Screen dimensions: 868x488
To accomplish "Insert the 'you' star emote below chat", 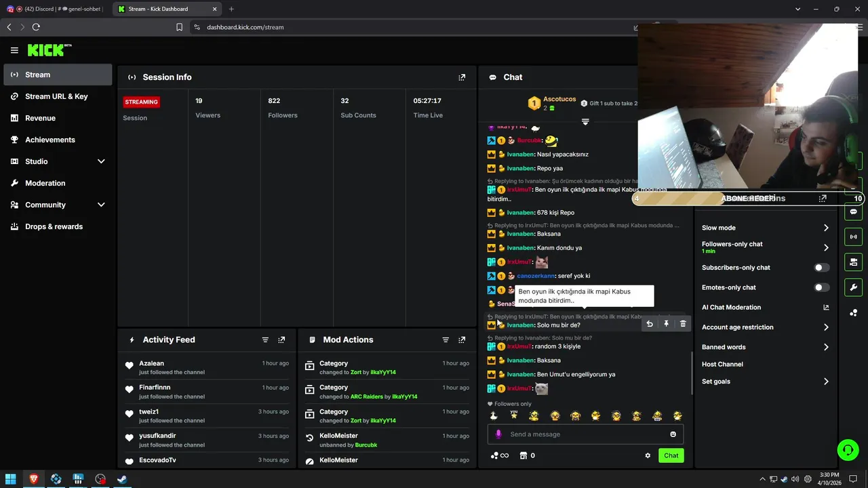I will tap(514, 415).
